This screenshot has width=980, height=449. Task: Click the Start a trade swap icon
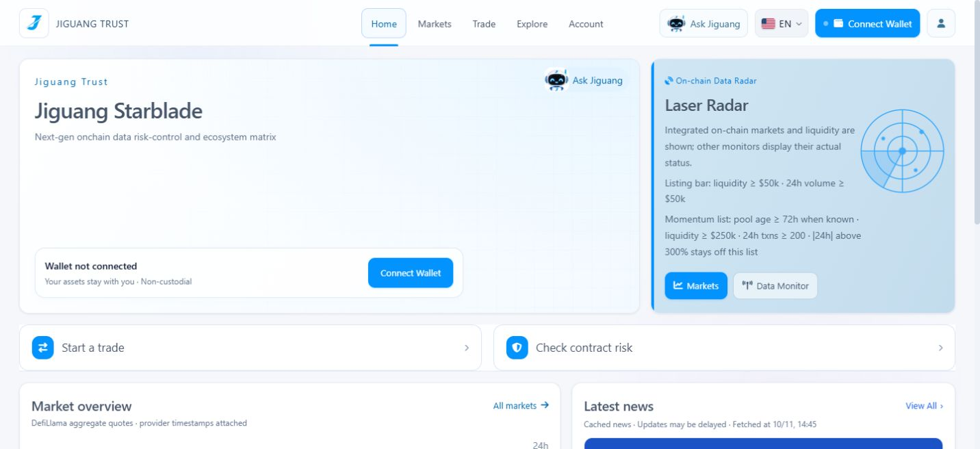click(x=43, y=348)
